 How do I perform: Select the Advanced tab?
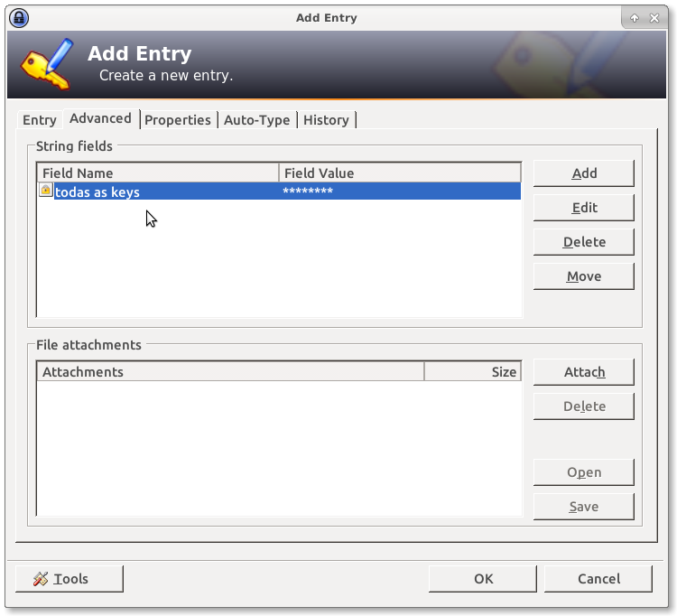pyautogui.click(x=100, y=118)
